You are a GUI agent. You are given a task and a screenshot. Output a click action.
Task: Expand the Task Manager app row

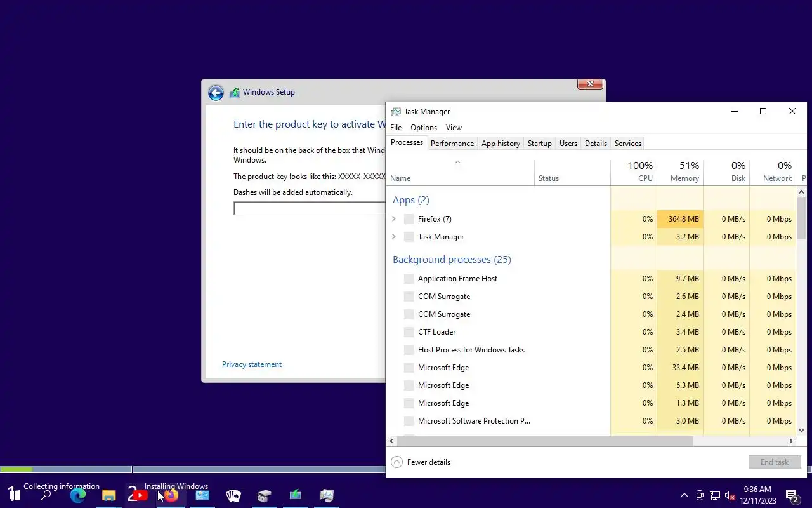tap(394, 237)
